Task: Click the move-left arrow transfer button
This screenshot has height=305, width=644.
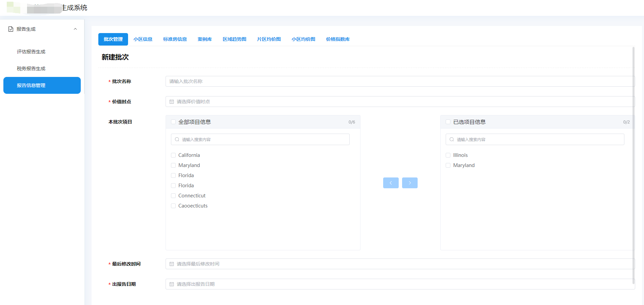Action: pyautogui.click(x=391, y=183)
